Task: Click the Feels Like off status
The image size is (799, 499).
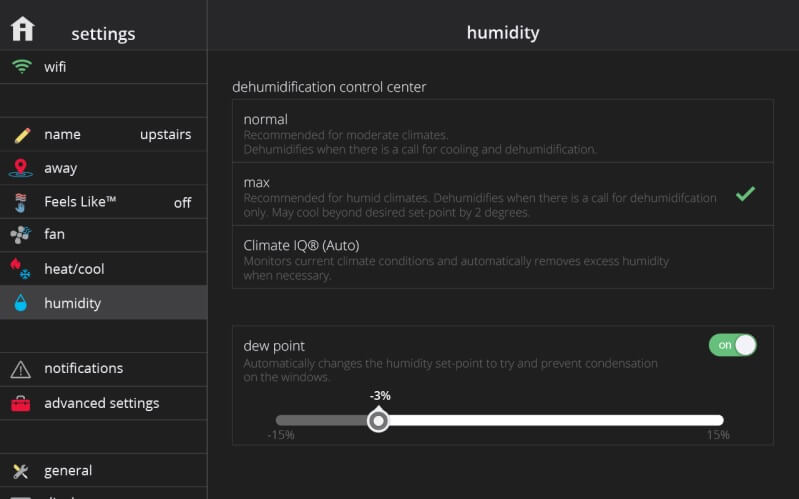Action: pyautogui.click(x=182, y=203)
